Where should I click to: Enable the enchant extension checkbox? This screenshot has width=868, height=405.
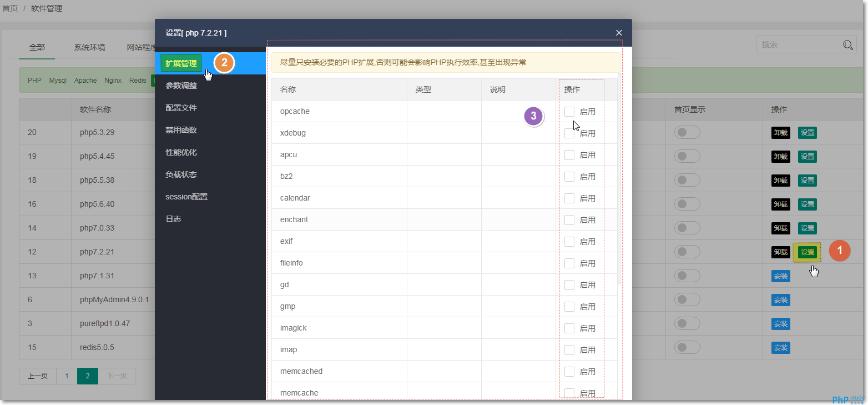click(x=569, y=219)
